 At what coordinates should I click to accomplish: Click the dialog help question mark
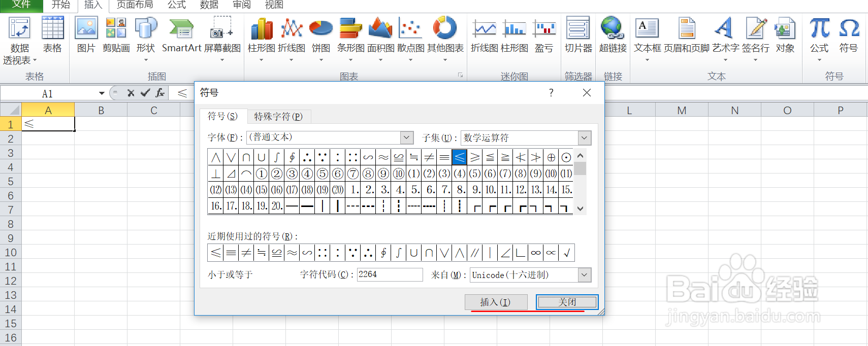pyautogui.click(x=551, y=92)
